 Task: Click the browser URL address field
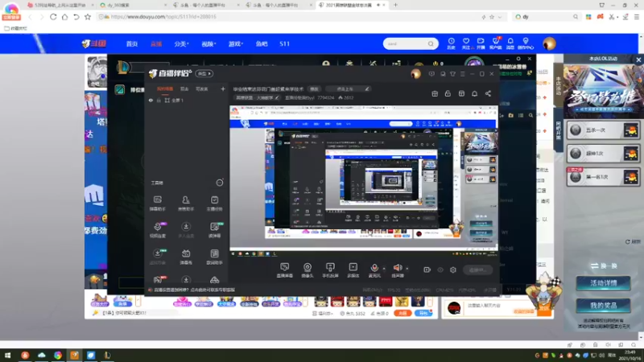point(287,17)
